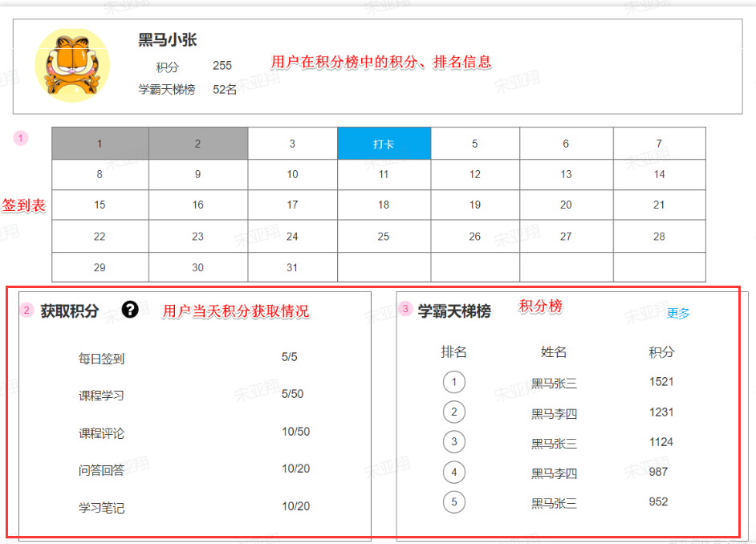Image resolution: width=756 pixels, height=544 pixels.
Task: Click the score 987 in leaderboard
Action: [659, 472]
